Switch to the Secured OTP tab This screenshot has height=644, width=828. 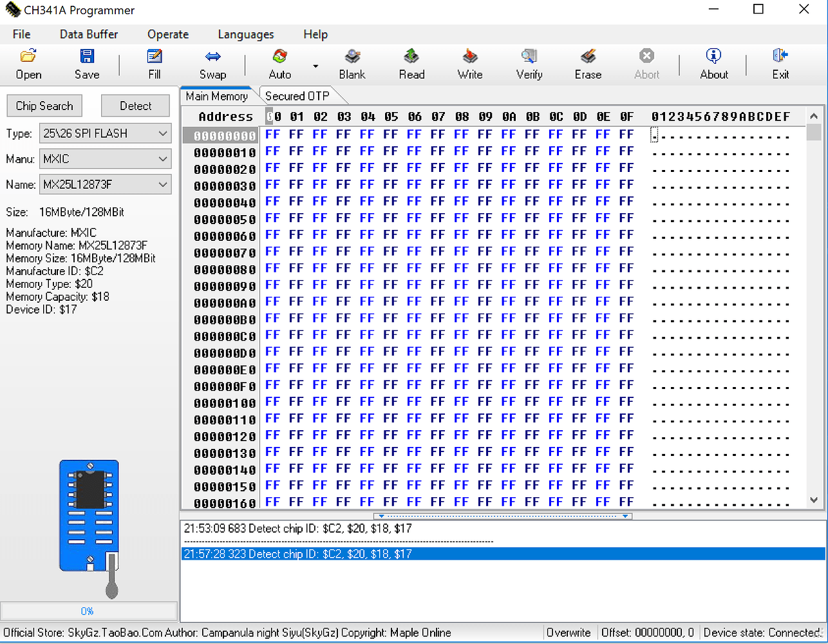297,96
